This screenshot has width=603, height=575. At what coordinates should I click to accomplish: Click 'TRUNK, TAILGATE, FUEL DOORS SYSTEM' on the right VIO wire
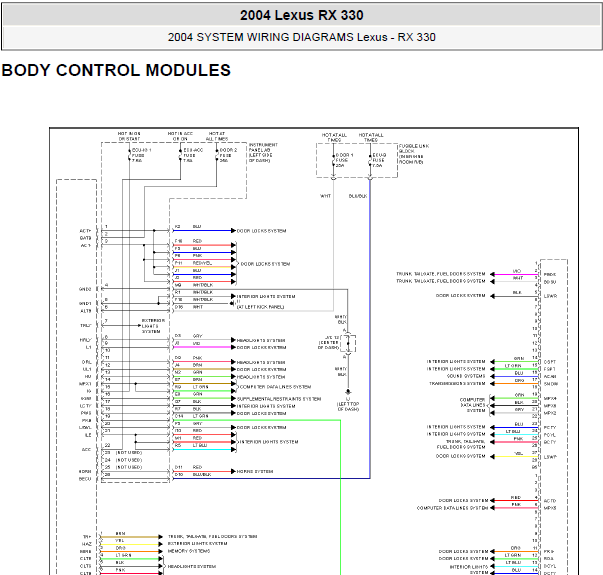(x=441, y=274)
